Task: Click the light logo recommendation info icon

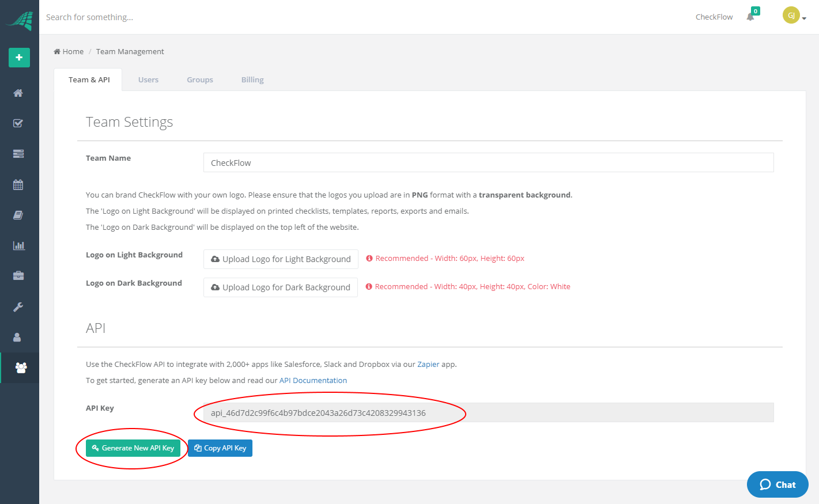Action: (369, 259)
